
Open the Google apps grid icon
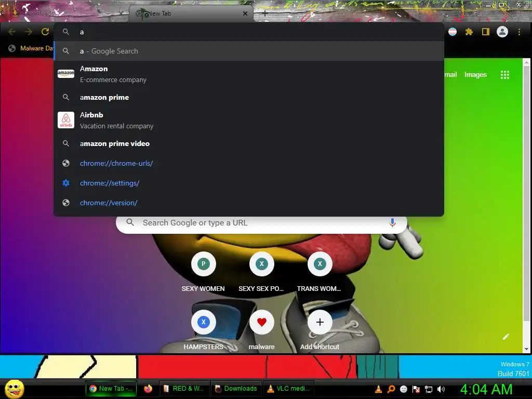point(505,75)
